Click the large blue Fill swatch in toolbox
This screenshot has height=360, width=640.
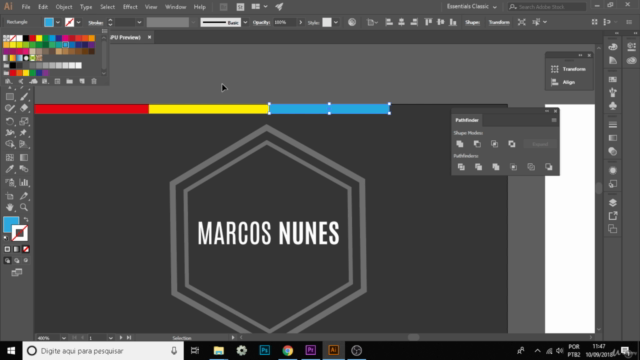pos(11,224)
